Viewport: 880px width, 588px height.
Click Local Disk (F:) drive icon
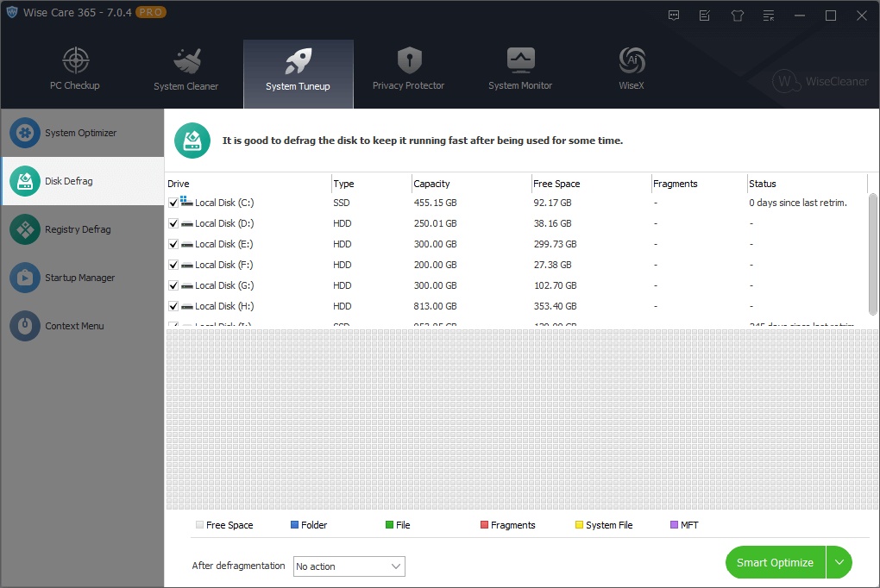click(x=187, y=266)
